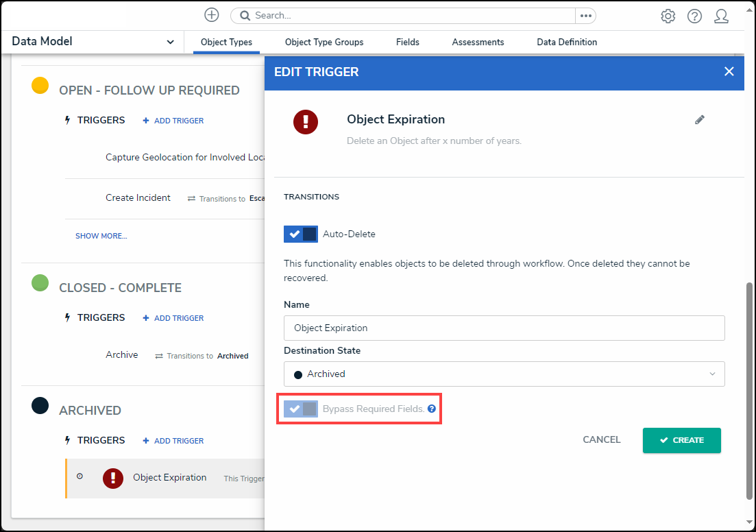Open the user profile icon
The height and width of the screenshot is (532, 756).
pyautogui.click(x=721, y=16)
